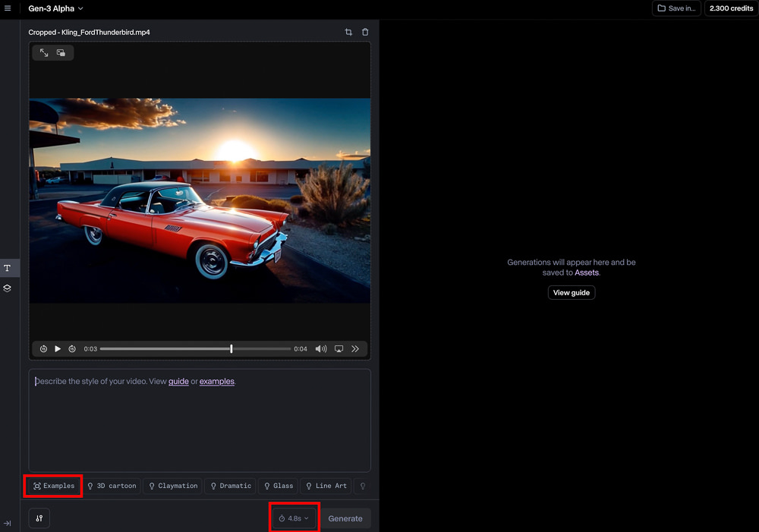Mute the video volume
The width and height of the screenshot is (759, 532).
click(321, 349)
